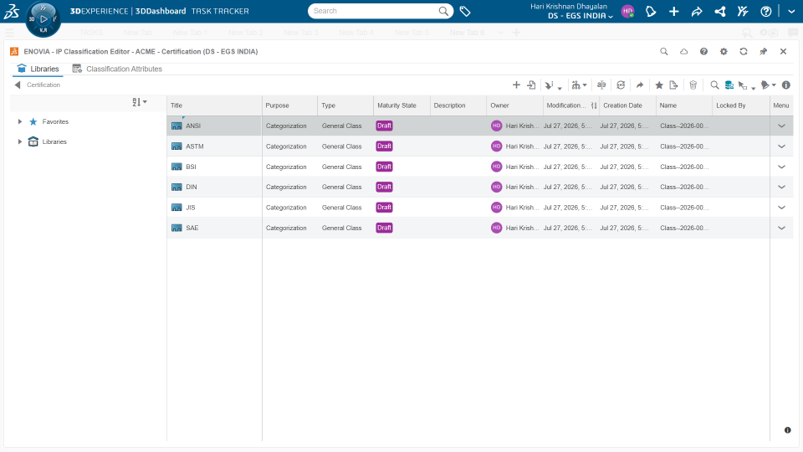Sort by the Modification date column

coord(565,105)
